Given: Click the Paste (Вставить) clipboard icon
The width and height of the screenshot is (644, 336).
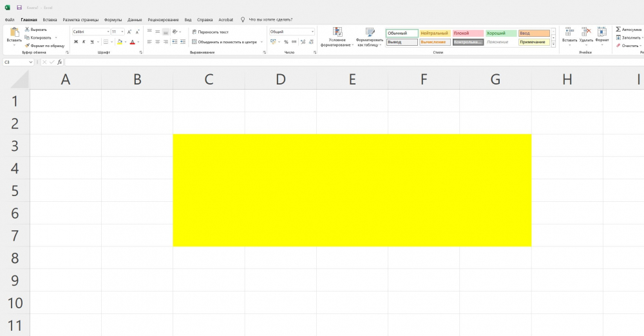Looking at the screenshot, I should (14, 33).
